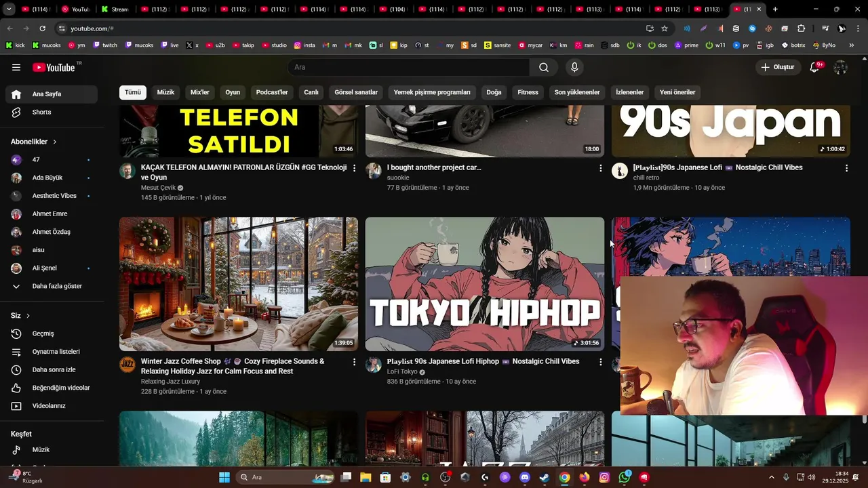Bookmark this page with star icon
Screen dimensions: 868x488
tap(665, 28)
